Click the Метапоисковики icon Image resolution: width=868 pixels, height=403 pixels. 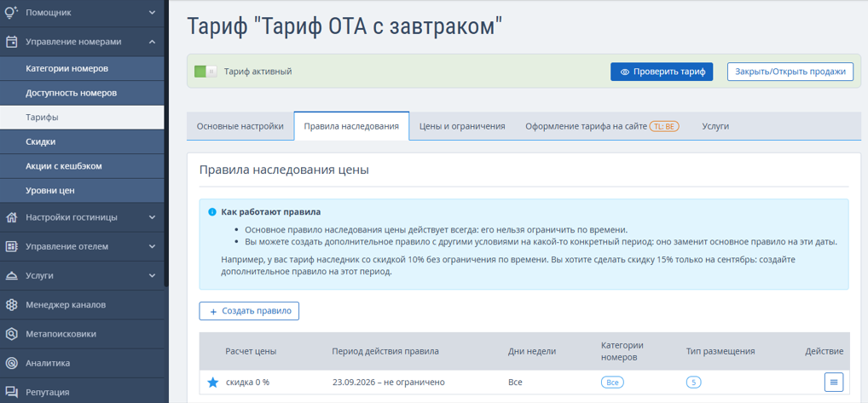(11, 334)
